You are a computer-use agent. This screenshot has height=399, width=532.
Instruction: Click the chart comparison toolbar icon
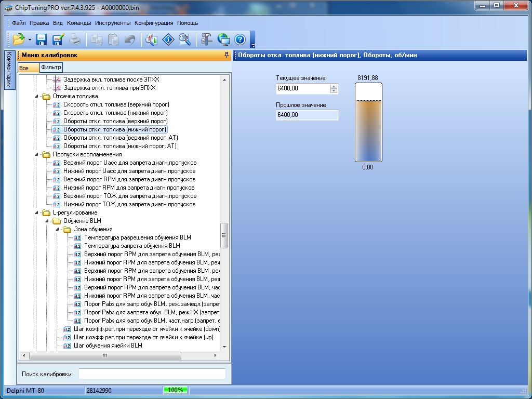(152, 39)
